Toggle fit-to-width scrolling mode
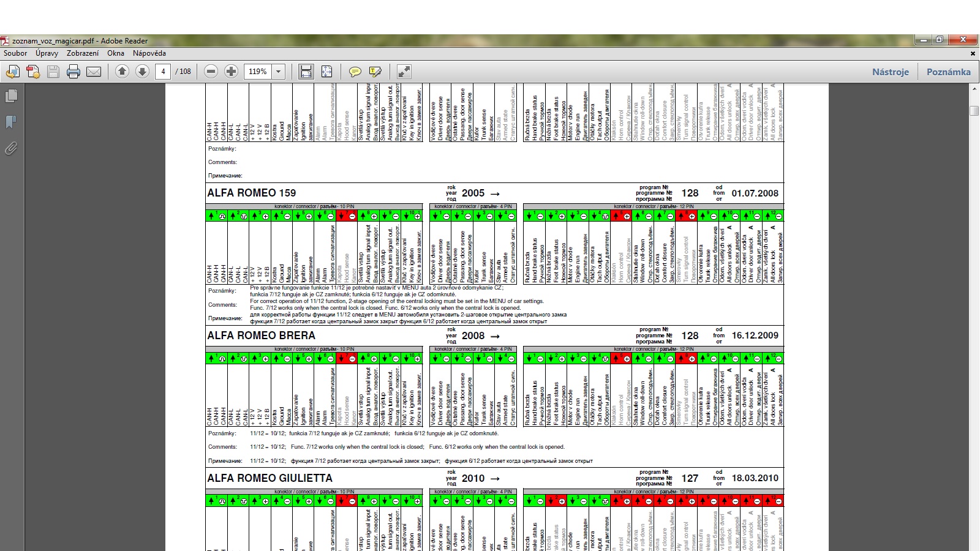This screenshot has height=551, width=980. pyautogui.click(x=306, y=72)
